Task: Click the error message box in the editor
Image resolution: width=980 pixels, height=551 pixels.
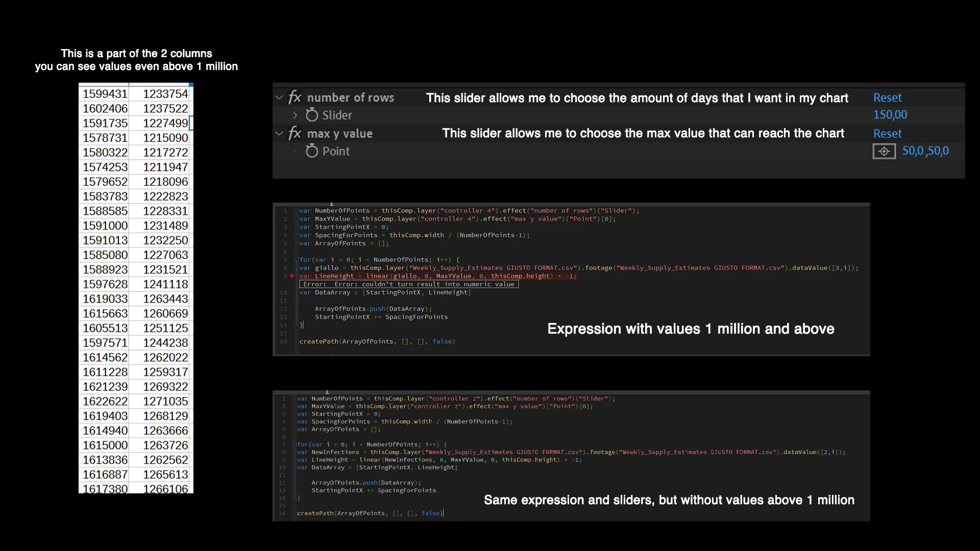Action: click(408, 284)
